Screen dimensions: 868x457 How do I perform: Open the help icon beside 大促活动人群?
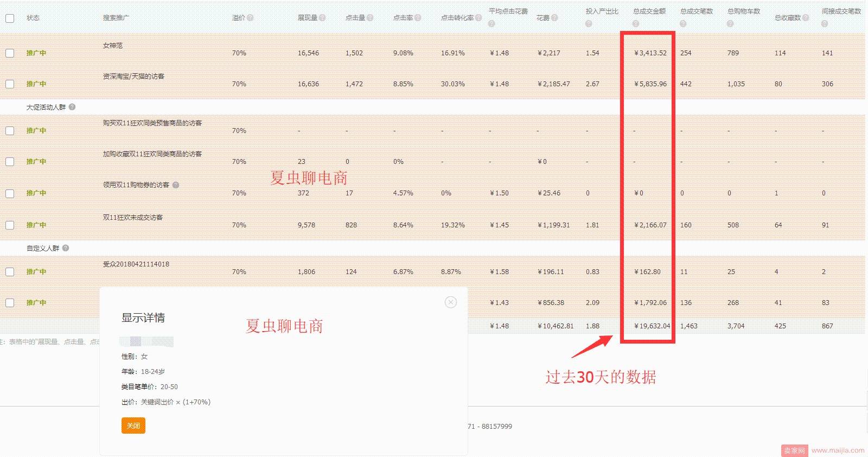pos(72,107)
